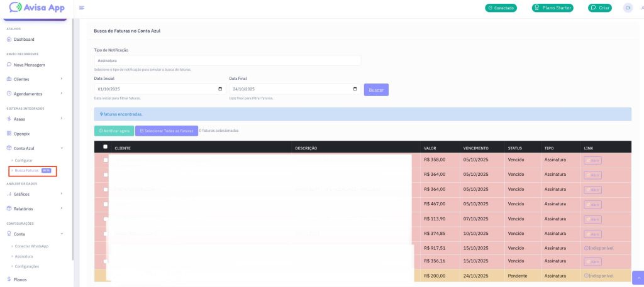This screenshot has width=644, height=287.
Task: Toggle the hamburger sidebar menu icon
Action: click(x=82, y=8)
